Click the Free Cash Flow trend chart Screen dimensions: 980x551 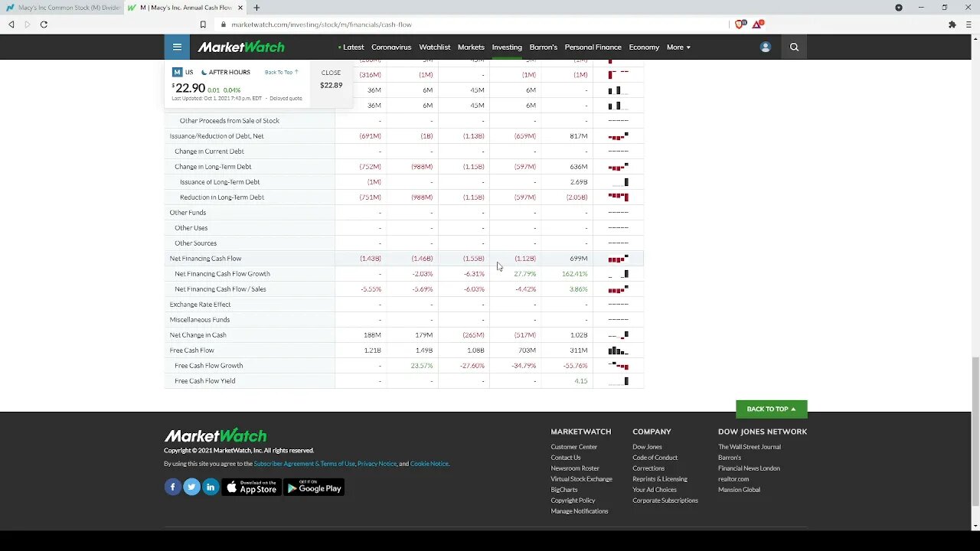pos(618,350)
